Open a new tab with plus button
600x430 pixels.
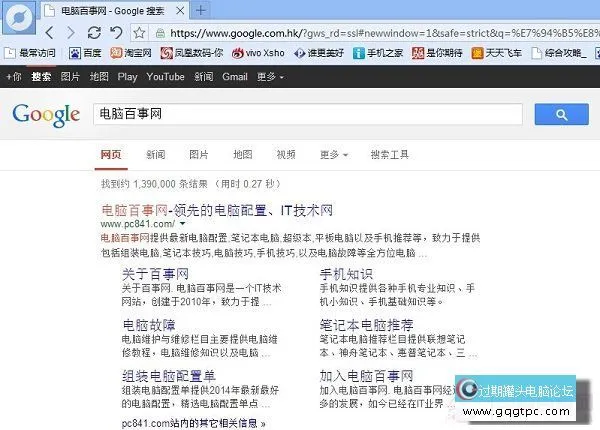[201, 10]
